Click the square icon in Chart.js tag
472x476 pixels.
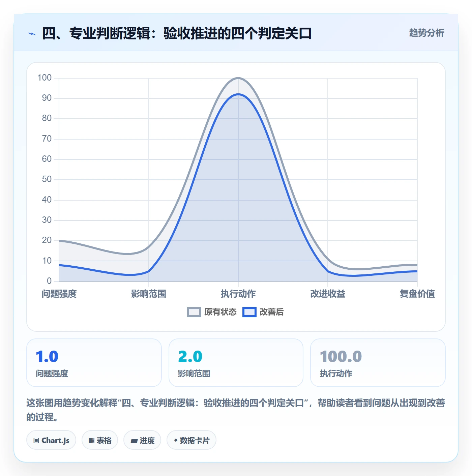point(36,441)
